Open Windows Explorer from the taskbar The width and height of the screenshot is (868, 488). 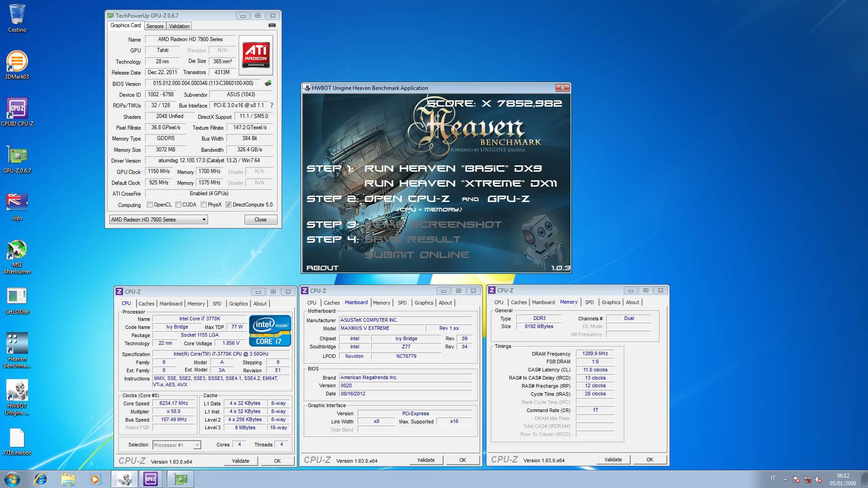click(68, 479)
